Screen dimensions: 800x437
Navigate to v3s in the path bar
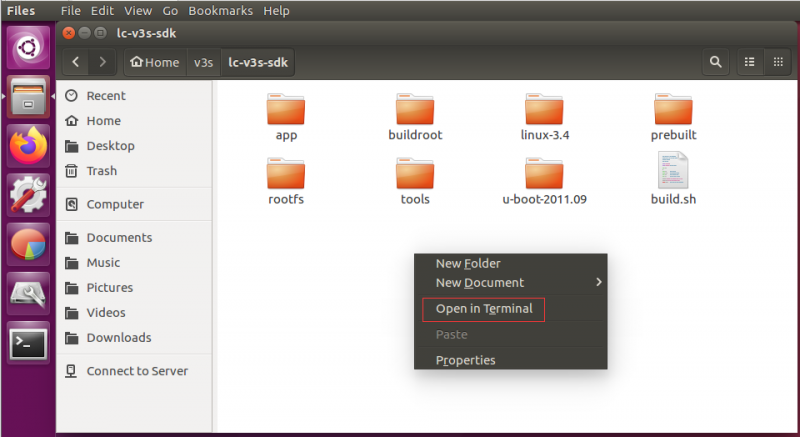pyautogui.click(x=203, y=62)
